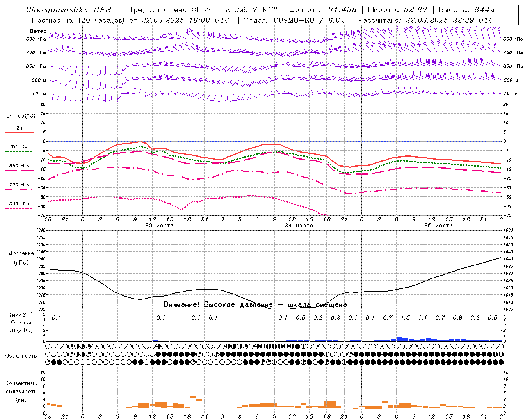This screenshot has height=420, width=525.
Task: Click the Cheryomushki-HPS station title
Action: coord(68,10)
